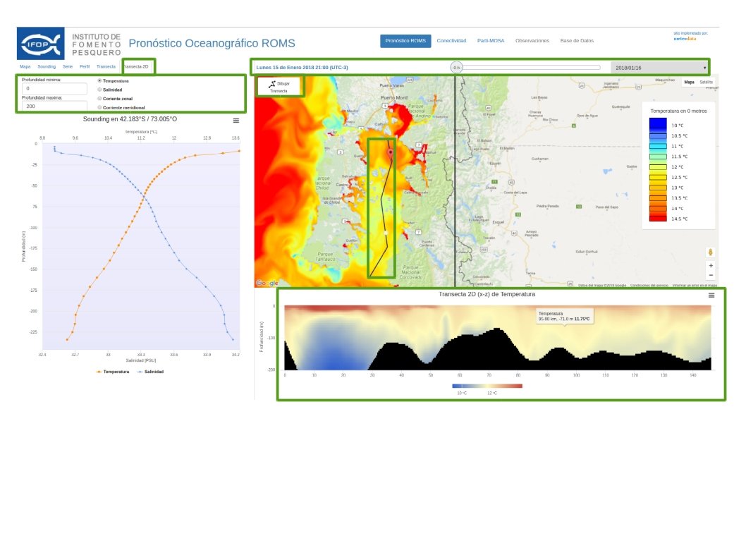Choose the Corriente zonal radio option
The image size is (746, 560).
point(99,99)
